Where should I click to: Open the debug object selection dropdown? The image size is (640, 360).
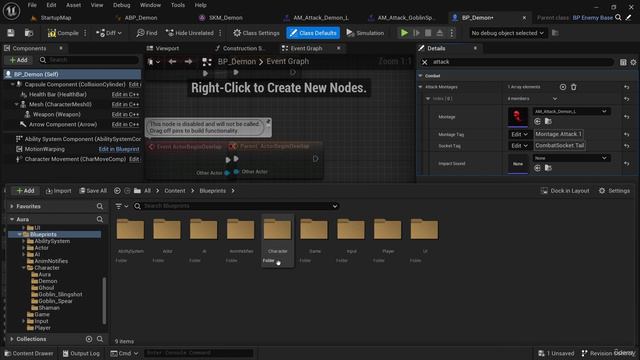(507, 33)
